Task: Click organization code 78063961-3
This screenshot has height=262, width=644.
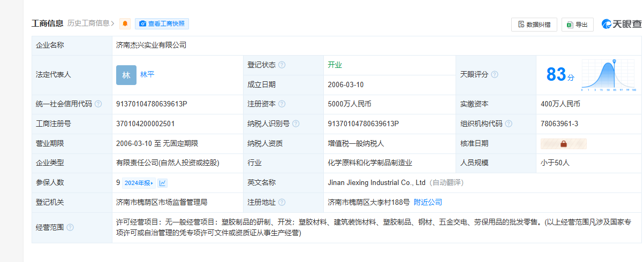Action: point(559,124)
